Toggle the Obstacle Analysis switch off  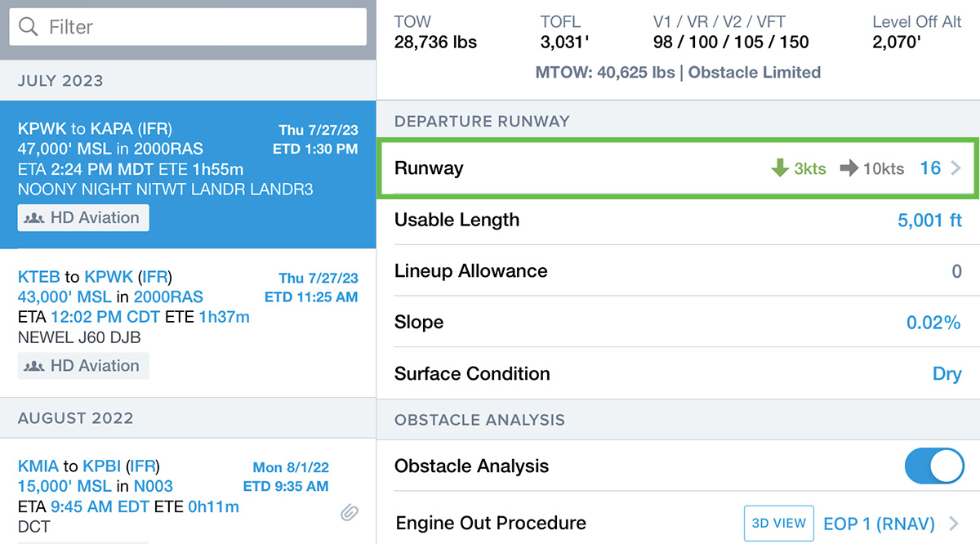(934, 466)
